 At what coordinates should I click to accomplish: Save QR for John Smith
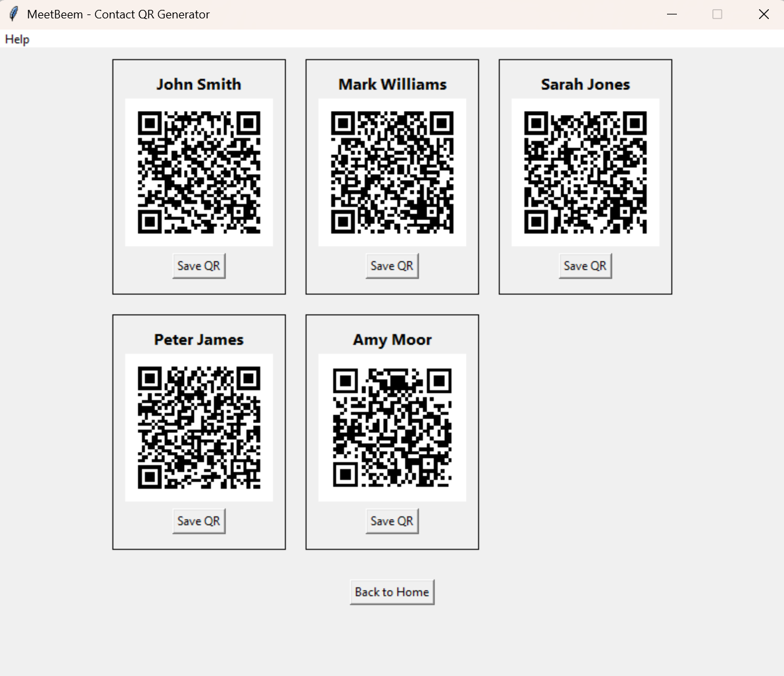click(199, 266)
